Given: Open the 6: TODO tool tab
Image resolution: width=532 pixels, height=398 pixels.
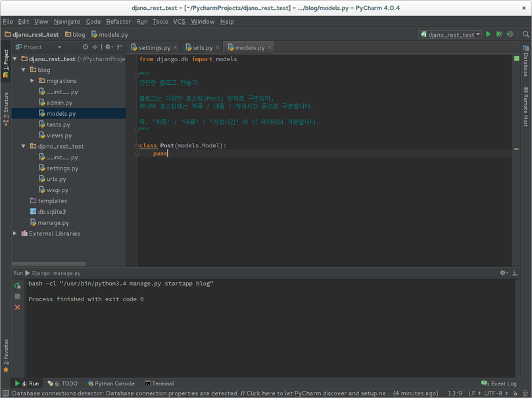Looking at the screenshot, I should 62,384.
